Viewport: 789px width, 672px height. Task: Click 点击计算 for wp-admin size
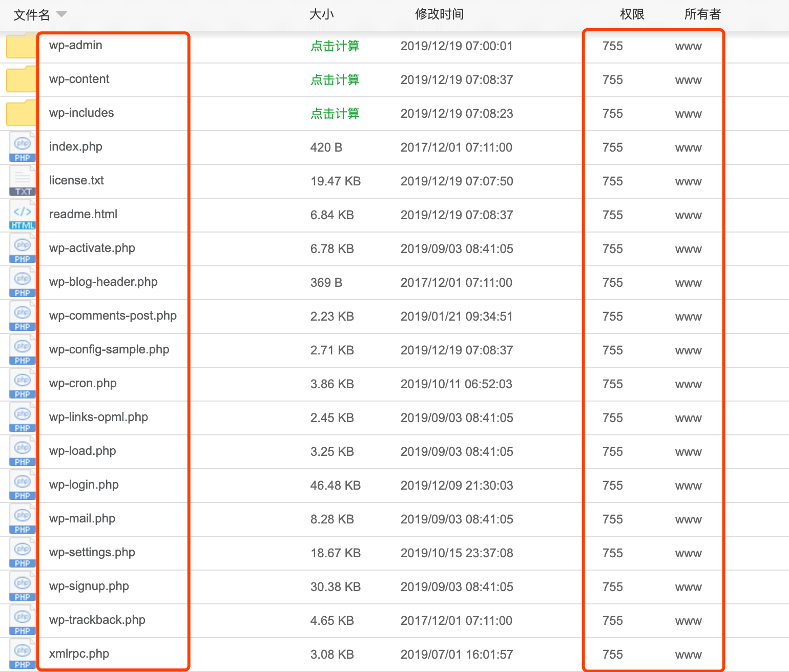pyautogui.click(x=335, y=46)
